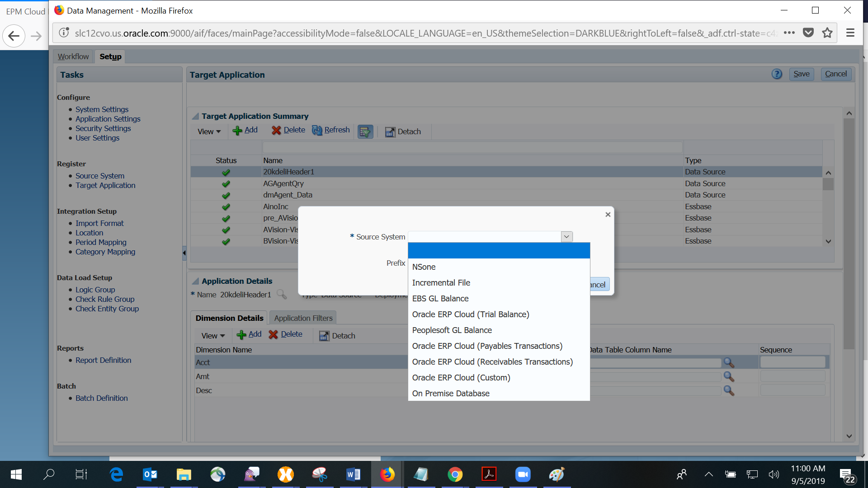
Task: Switch to the Application Filters tab
Action: tap(303, 318)
